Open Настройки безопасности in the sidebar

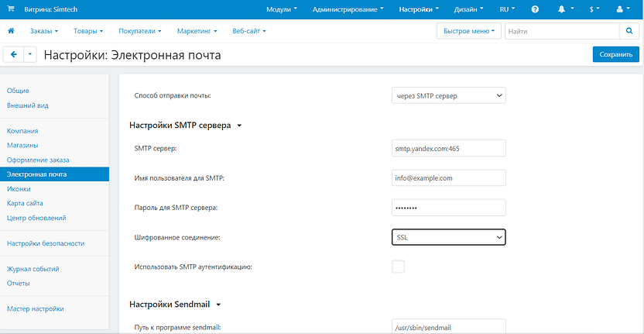(46, 243)
